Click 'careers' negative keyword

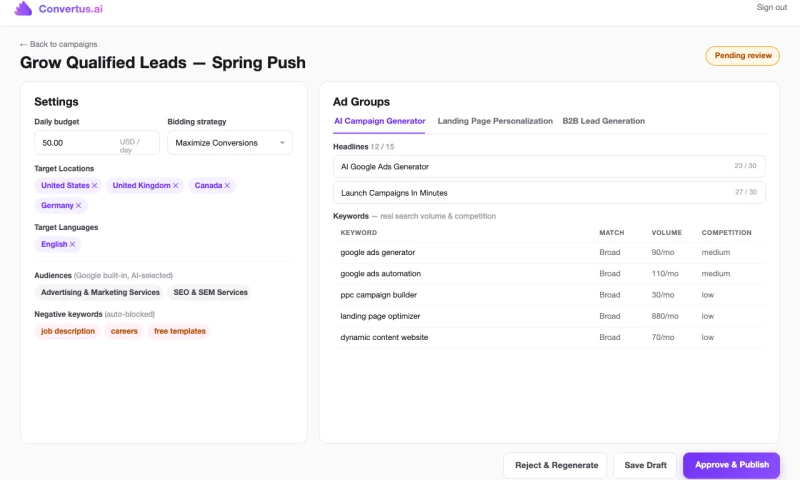pyautogui.click(x=124, y=332)
